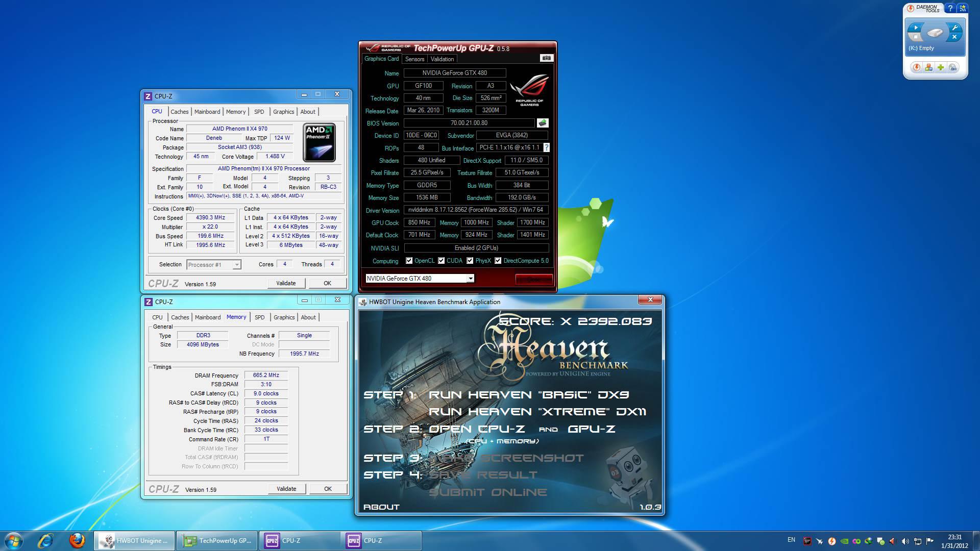
Task: Click Run Heaven "Basic" DX9
Action: coord(529,395)
